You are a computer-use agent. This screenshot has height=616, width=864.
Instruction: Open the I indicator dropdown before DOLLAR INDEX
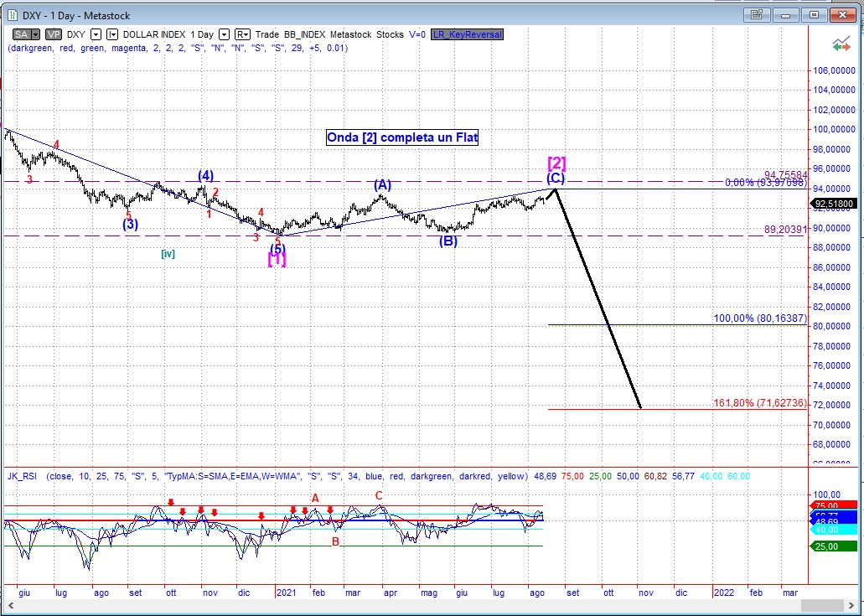coord(112,34)
